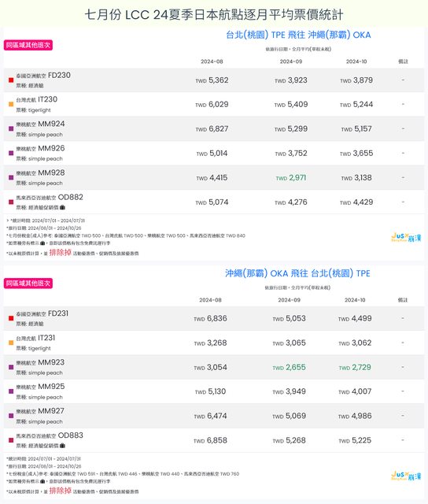Viewport: 428px width, 504px height.
Task: Click the luggage icon next to OD882 fare
Action: [x=62, y=207]
